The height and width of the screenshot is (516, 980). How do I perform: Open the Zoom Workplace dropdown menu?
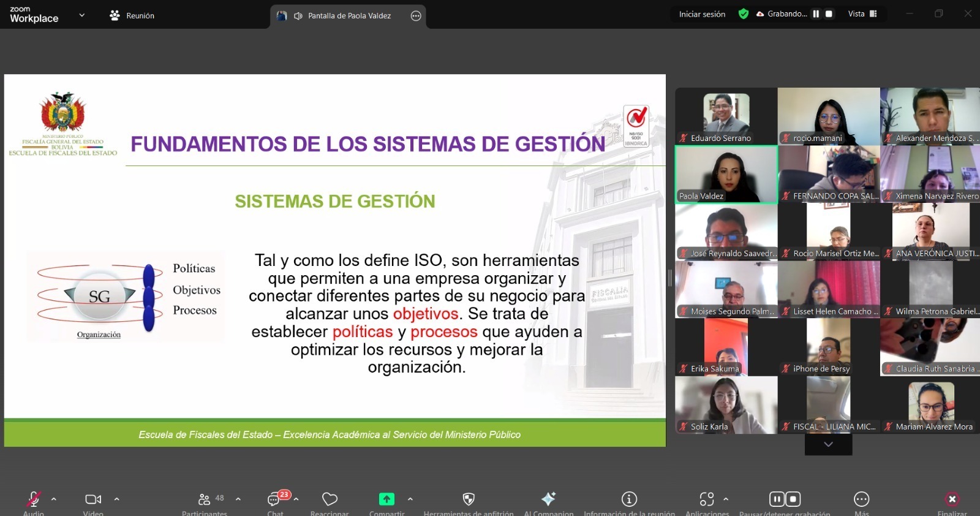82,15
